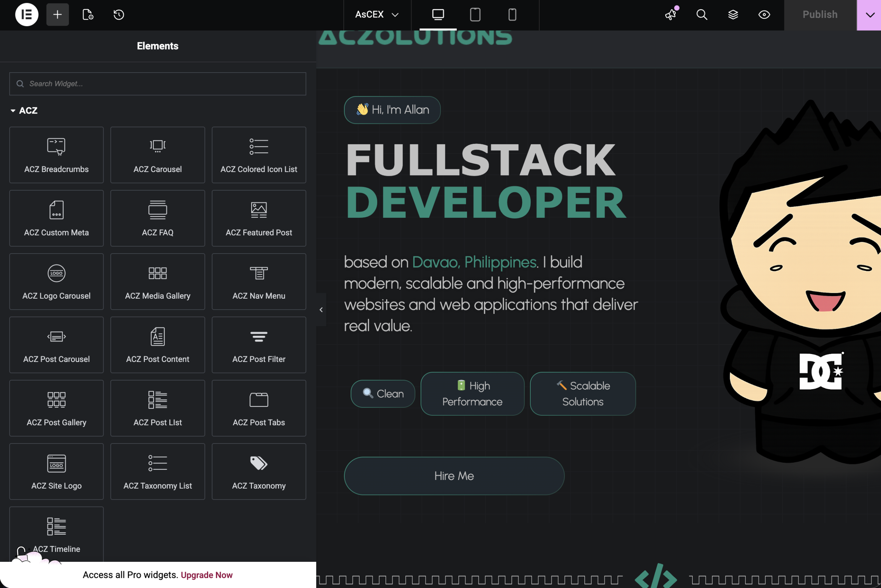Open the finder search icon

click(x=702, y=15)
